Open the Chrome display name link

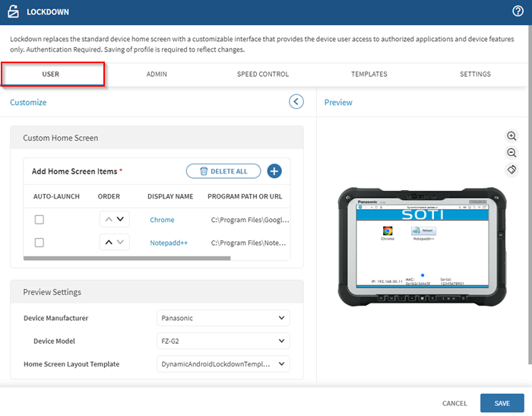pos(162,220)
